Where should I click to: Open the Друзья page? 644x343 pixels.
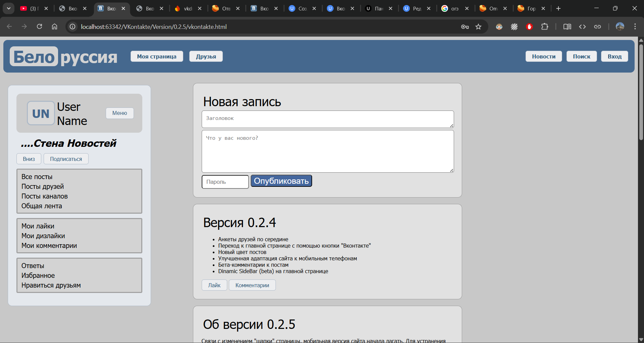tap(206, 56)
